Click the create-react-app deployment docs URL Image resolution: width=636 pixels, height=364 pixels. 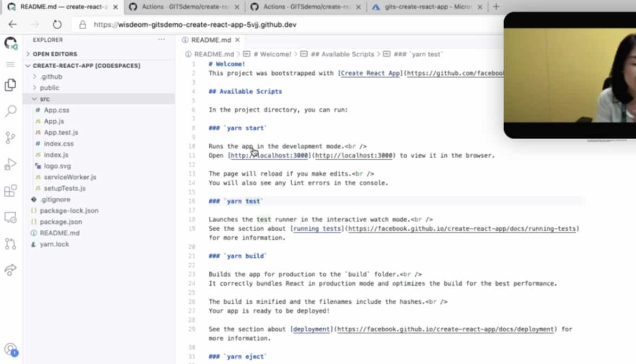point(445,329)
